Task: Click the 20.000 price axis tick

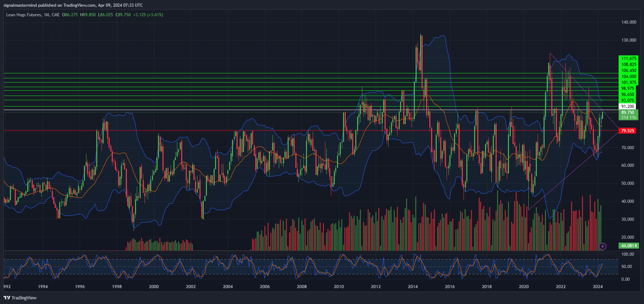Action: click(627, 237)
